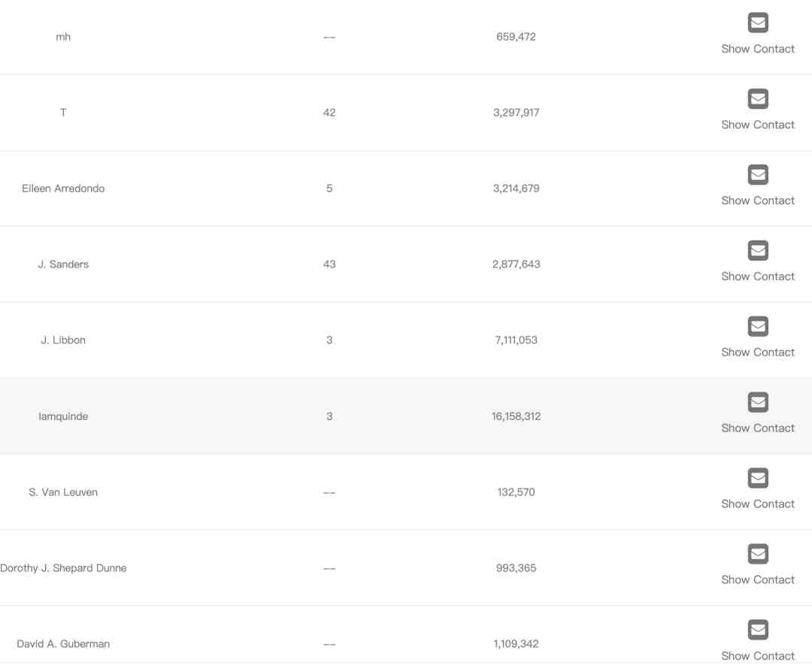Click J. Sanders' mail icon

tap(758, 251)
